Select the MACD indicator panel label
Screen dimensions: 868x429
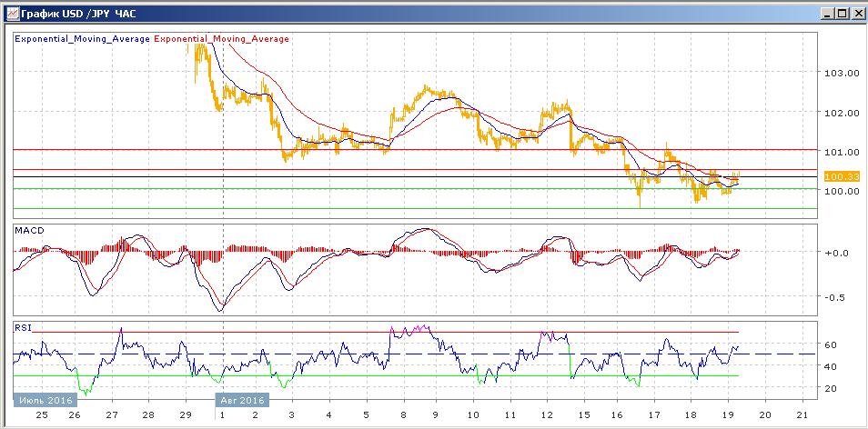pos(28,230)
